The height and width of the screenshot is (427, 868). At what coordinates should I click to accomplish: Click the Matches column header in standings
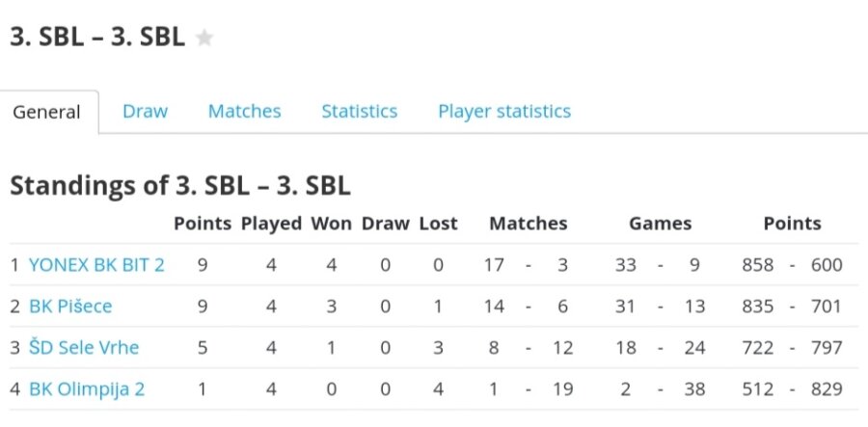pyautogui.click(x=528, y=224)
